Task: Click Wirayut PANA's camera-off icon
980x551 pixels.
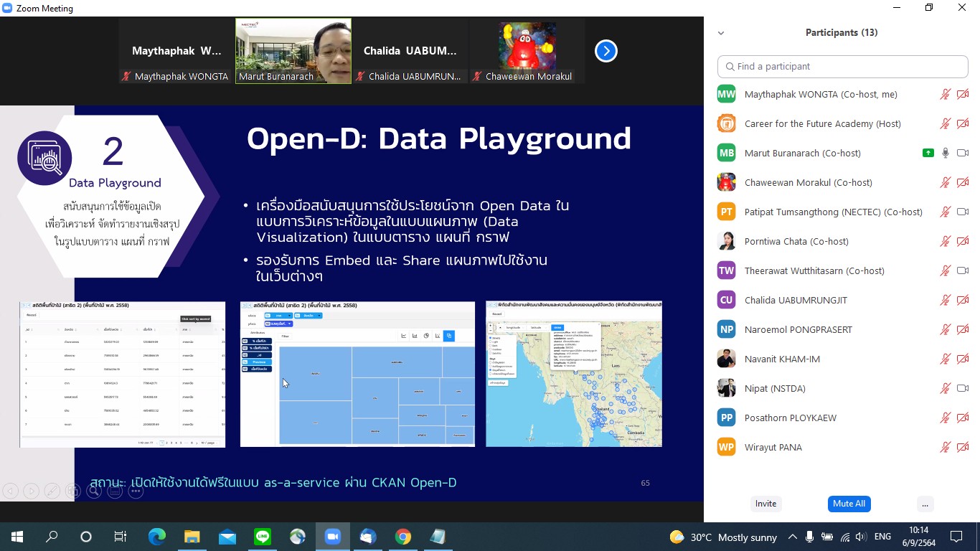Action: click(963, 447)
